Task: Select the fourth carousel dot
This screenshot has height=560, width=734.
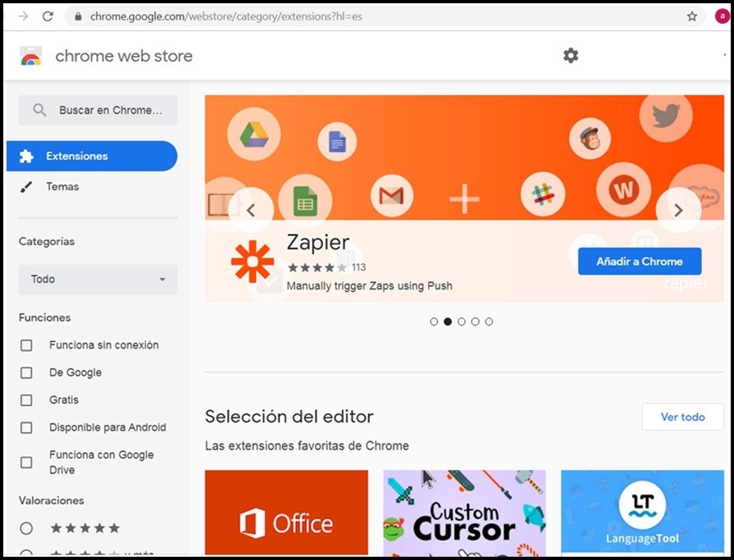Action: point(475,321)
